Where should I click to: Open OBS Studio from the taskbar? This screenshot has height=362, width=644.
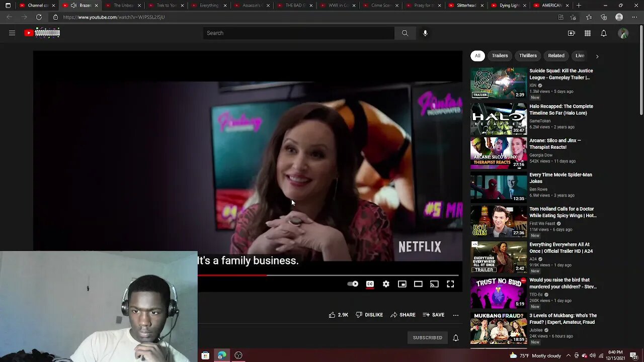point(238,355)
